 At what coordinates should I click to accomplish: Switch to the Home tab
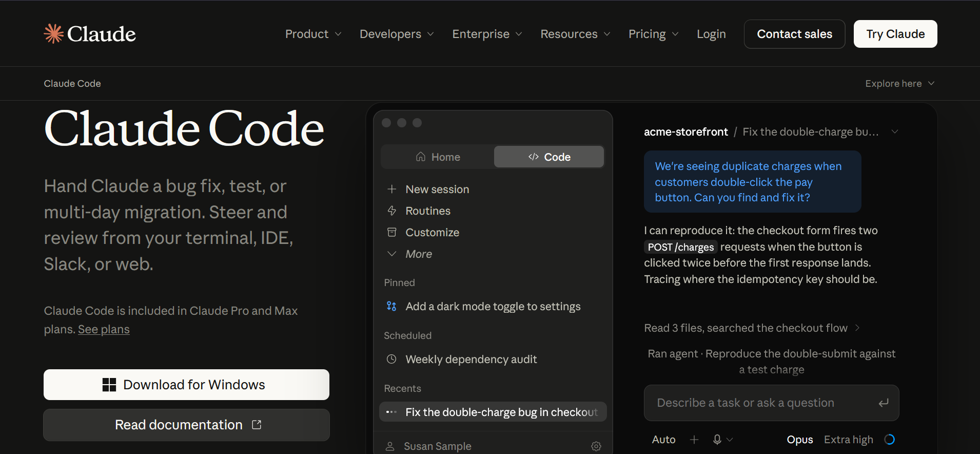pos(438,157)
